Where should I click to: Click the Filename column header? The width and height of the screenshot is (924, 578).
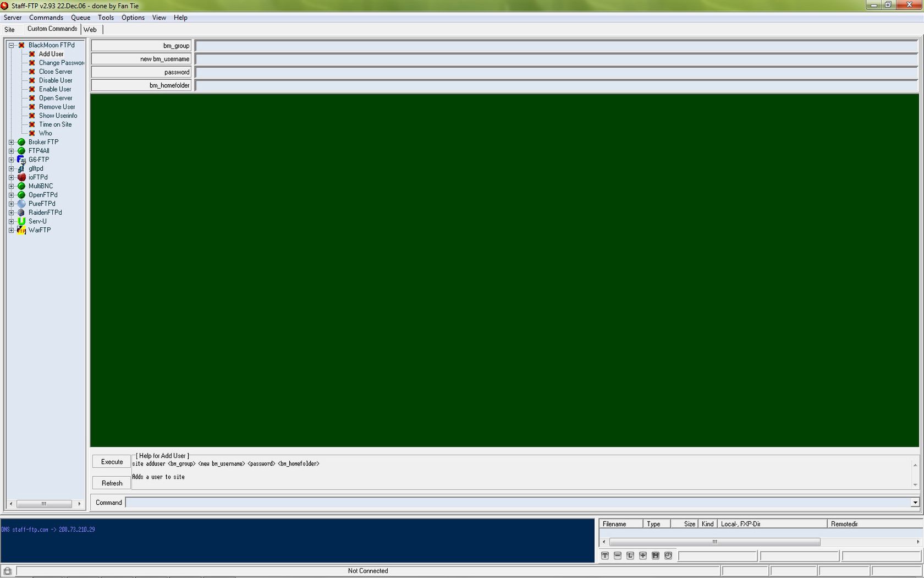pos(621,524)
